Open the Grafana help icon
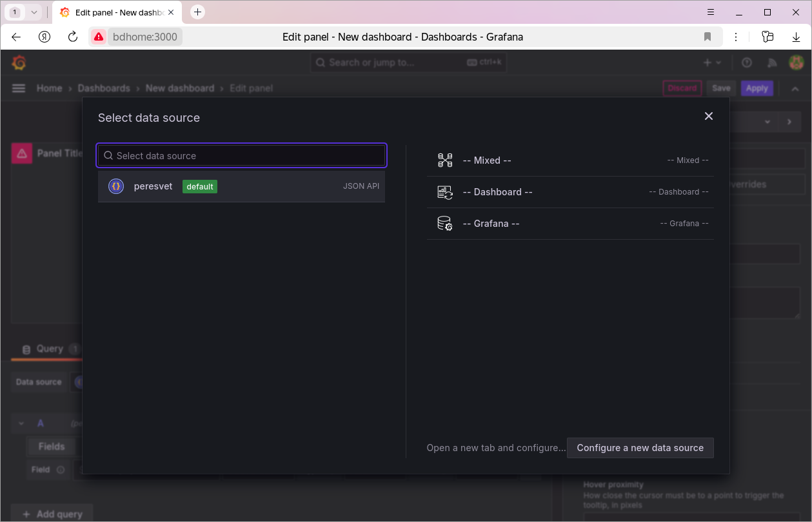This screenshot has height=522, width=812. click(x=747, y=63)
